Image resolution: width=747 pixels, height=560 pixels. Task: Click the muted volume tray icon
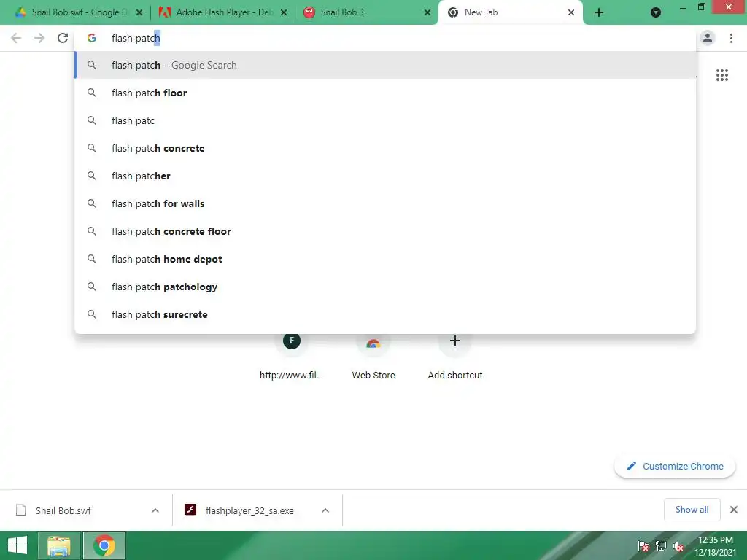[x=679, y=545]
